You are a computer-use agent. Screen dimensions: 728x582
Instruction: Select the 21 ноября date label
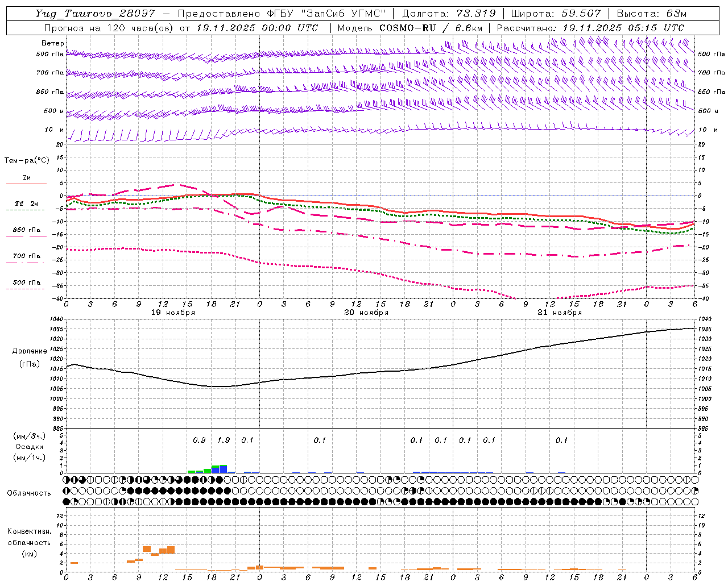coord(560,313)
